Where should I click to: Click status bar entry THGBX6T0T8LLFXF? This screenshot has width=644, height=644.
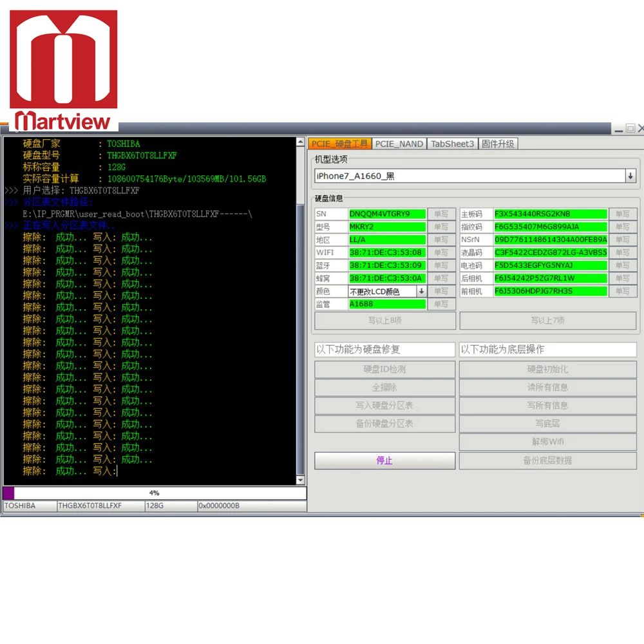pyautogui.click(x=100, y=506)
